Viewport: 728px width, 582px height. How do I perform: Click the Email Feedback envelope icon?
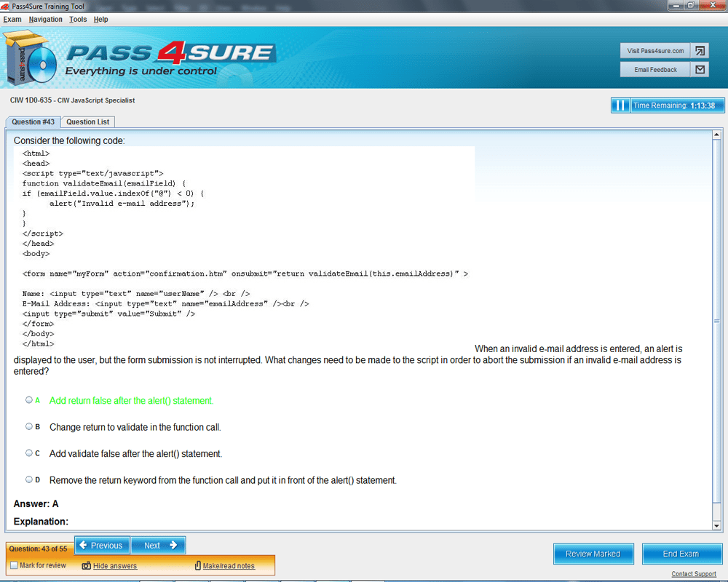point(700,70)
